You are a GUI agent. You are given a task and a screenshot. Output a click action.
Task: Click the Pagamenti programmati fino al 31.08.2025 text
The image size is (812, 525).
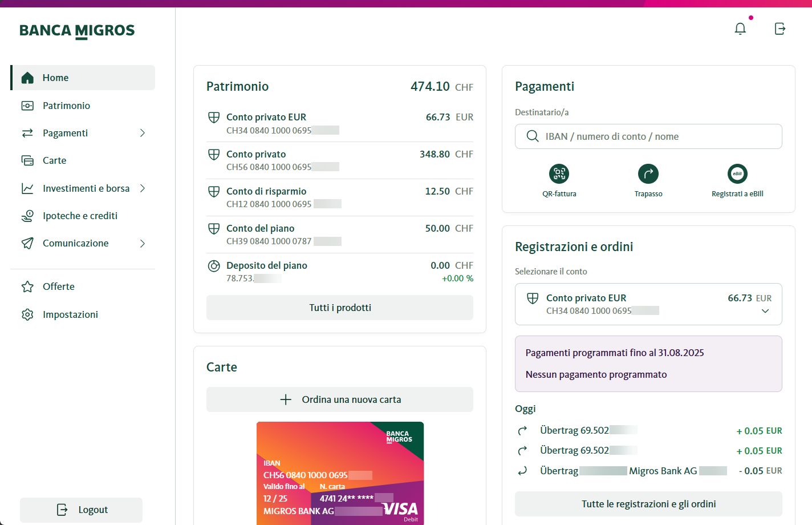(615, 353)
